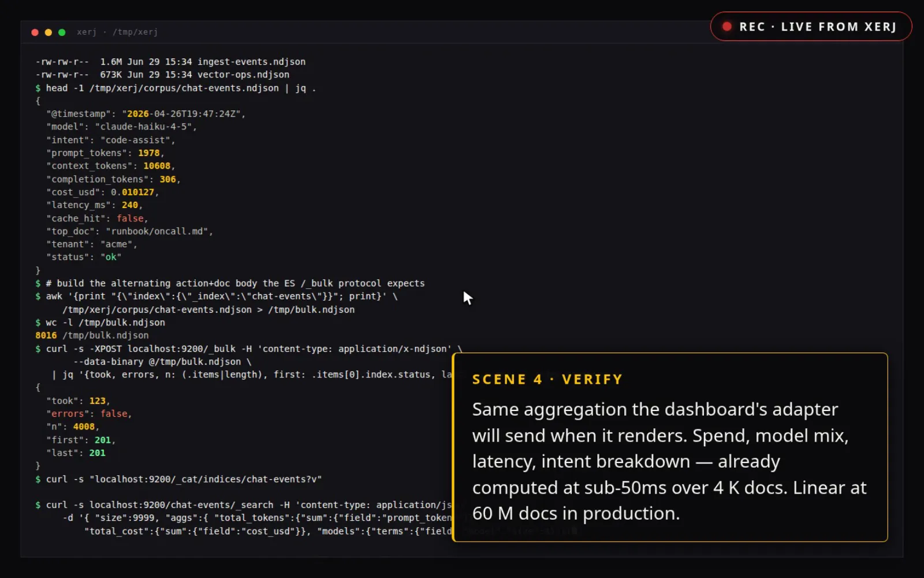Click the model value 'claude-haiku-4-5'

(143, 127)
